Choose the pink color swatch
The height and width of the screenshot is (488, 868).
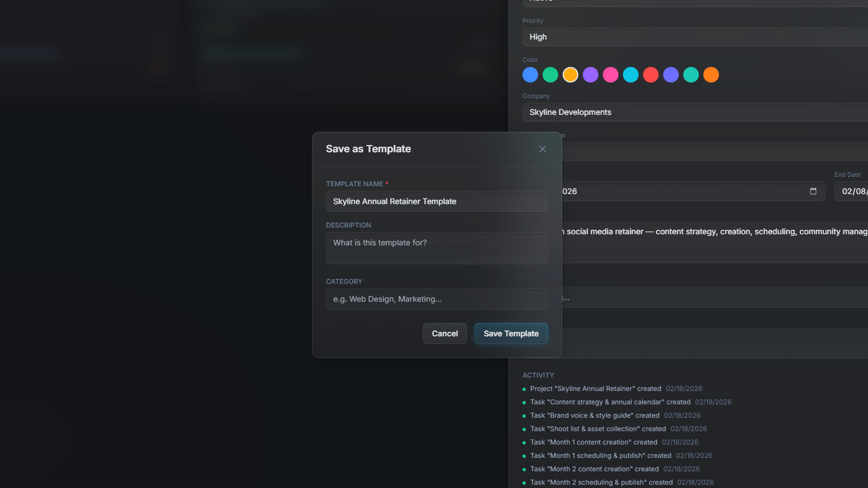(x=611, y=75)
